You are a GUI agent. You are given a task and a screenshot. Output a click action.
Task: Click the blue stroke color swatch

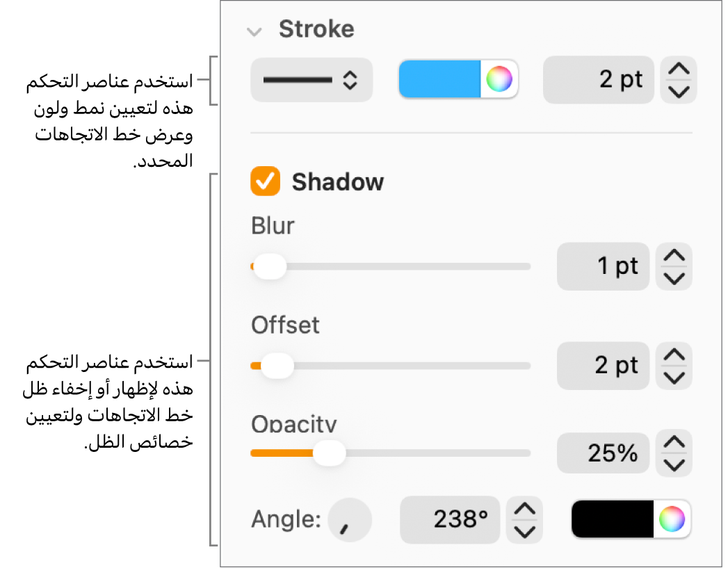coord(439,79)
